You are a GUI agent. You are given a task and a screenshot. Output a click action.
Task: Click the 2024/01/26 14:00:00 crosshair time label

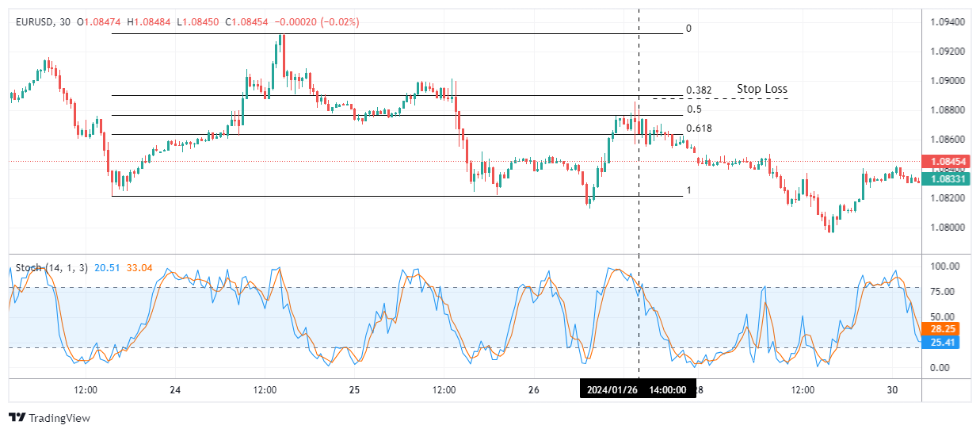(637, 390)
